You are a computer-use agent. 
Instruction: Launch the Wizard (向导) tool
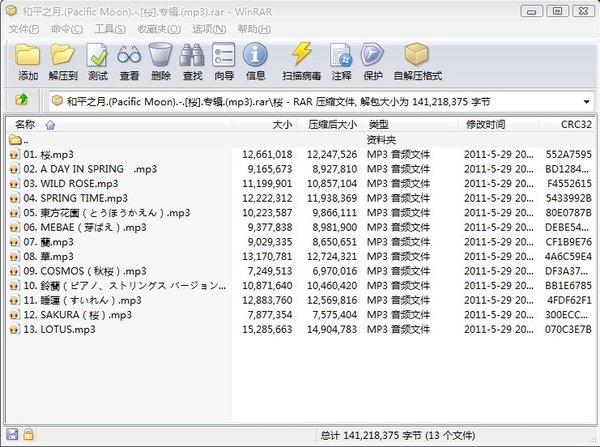224,59
